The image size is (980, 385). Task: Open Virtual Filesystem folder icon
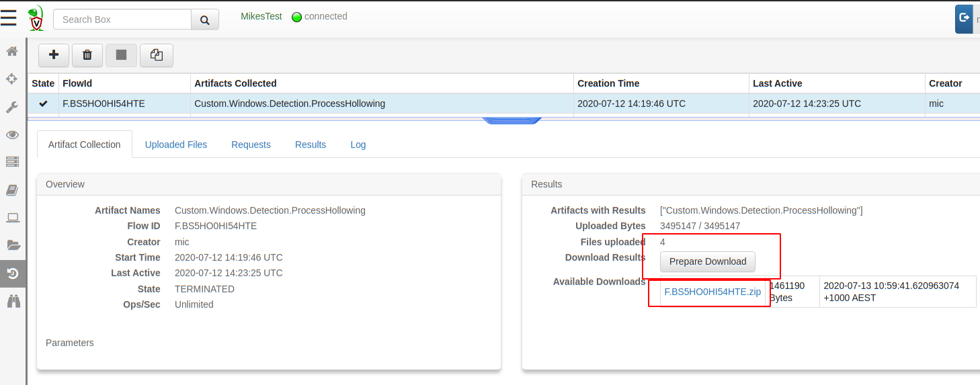(12, 245)
